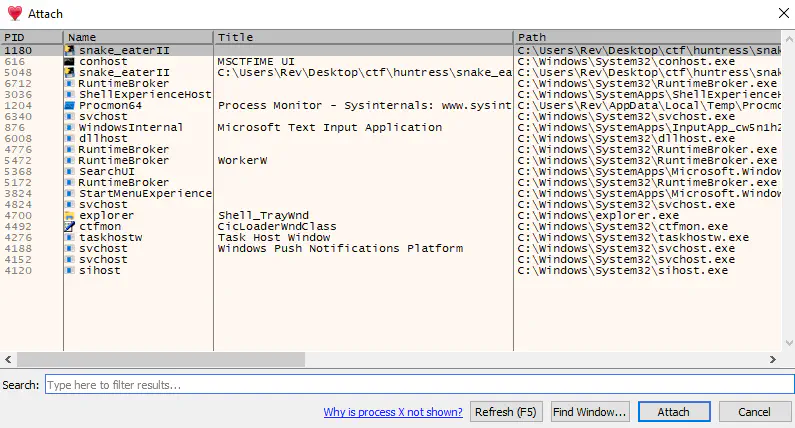Click the Find Window... button

click(x=589, y=412)
